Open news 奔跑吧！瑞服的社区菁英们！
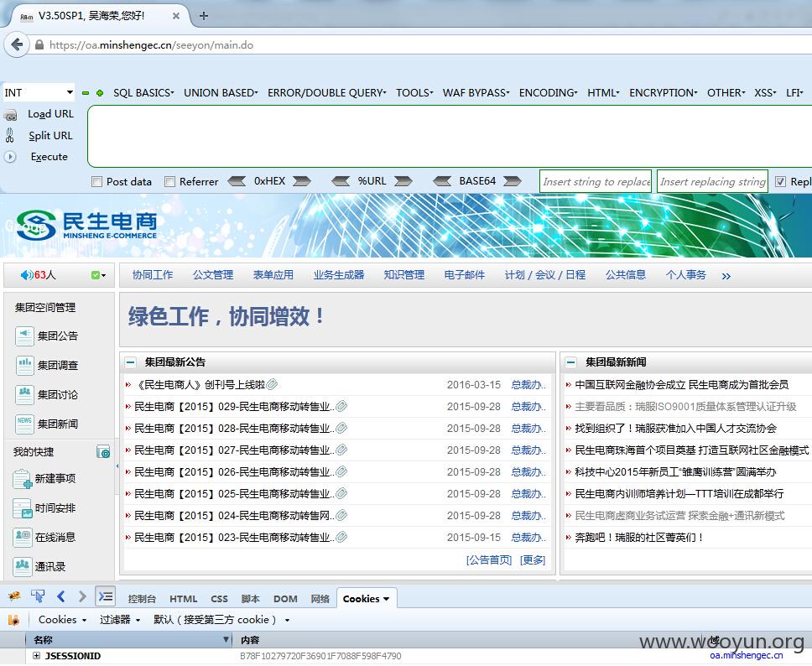Viewport: 812px width, 666px height. (639, 538)
